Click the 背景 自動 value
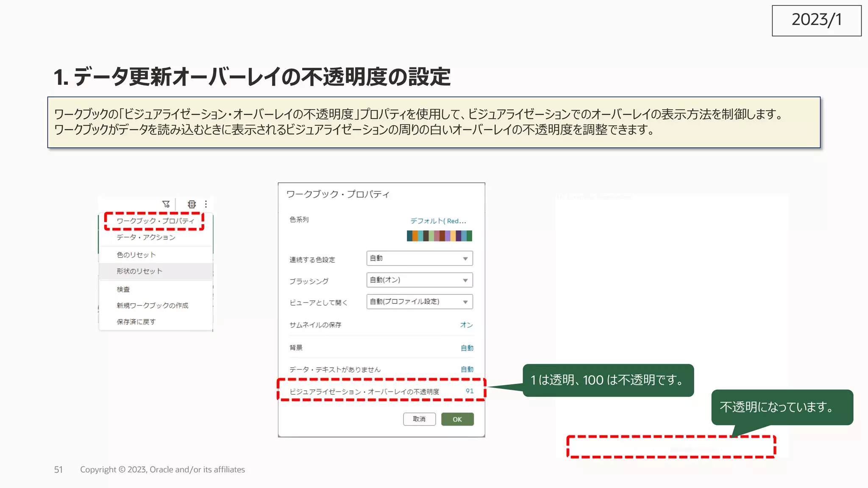The height and width of the screenshot is (488, 868). [467, 348]
